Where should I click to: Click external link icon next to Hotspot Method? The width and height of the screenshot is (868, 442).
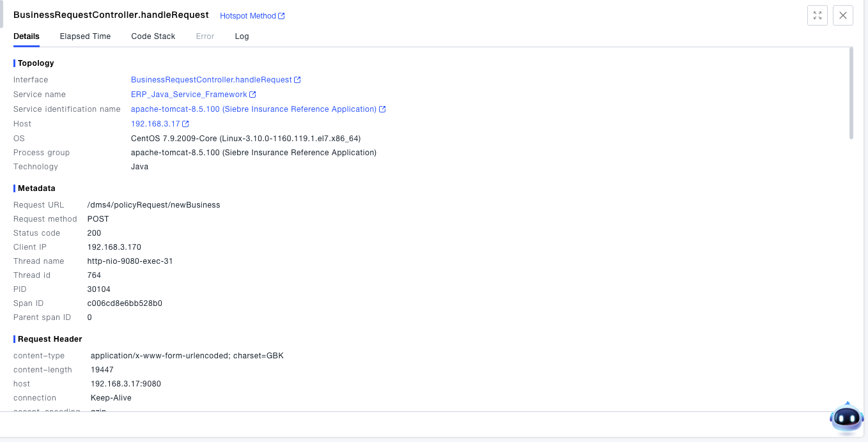click(x=282, y=16)
